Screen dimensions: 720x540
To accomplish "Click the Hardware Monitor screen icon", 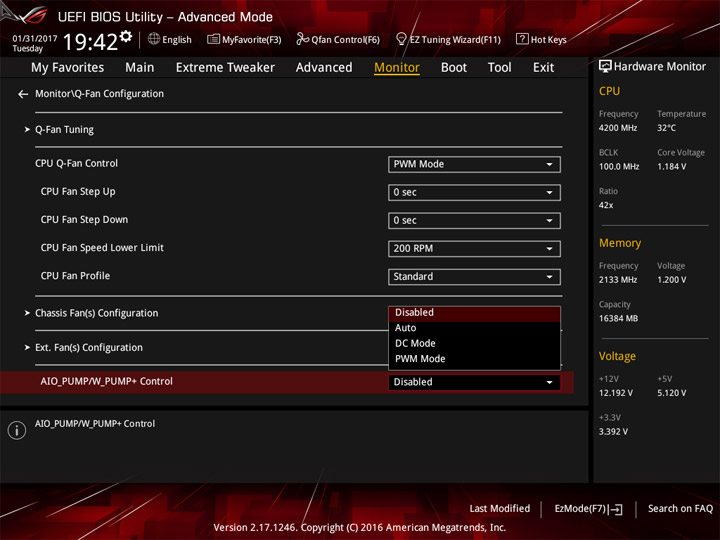I will 605,67.
